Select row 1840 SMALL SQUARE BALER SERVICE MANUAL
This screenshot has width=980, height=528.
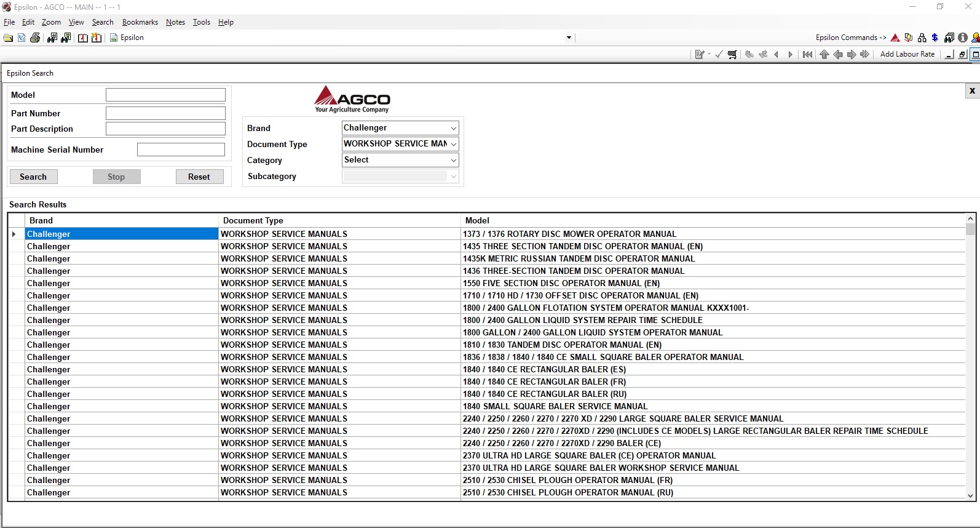click(x=486, y=406)
